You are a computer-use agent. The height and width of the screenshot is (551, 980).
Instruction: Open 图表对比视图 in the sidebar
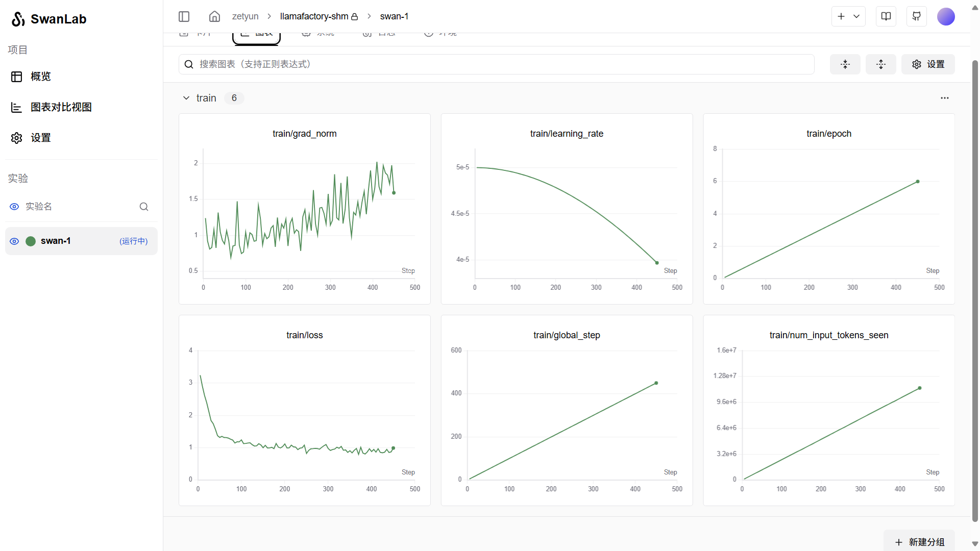tap(61, 107)
